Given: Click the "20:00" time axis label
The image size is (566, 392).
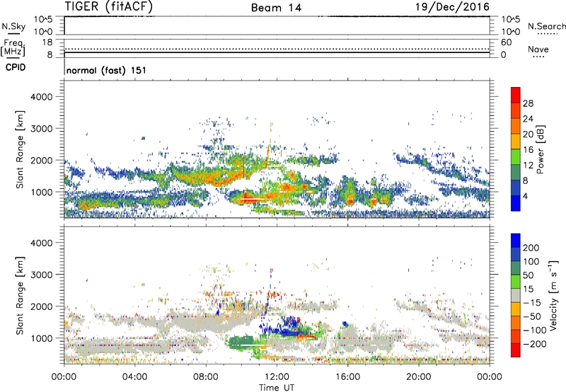Looking at the screenshot, I should pos(418,377).
